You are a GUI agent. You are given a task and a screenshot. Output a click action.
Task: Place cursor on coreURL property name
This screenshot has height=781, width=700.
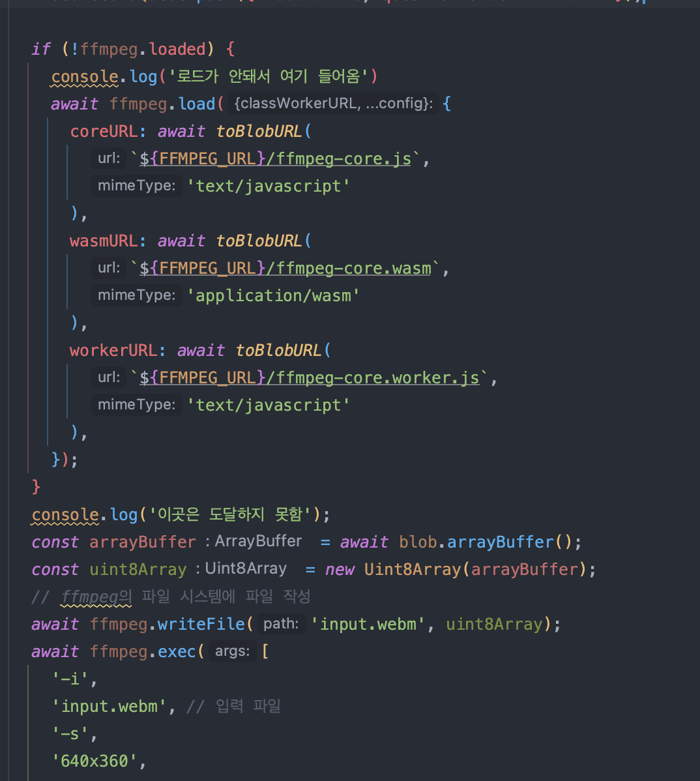(104, 132)
